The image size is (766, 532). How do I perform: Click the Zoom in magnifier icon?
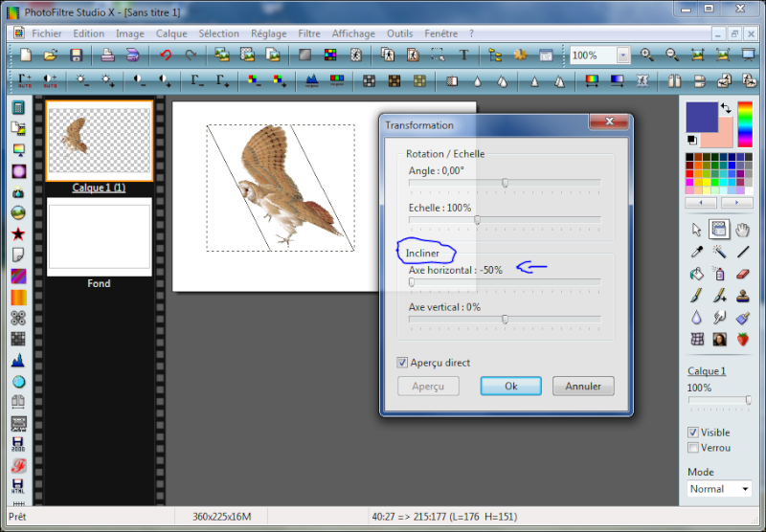tap(647, 55)
